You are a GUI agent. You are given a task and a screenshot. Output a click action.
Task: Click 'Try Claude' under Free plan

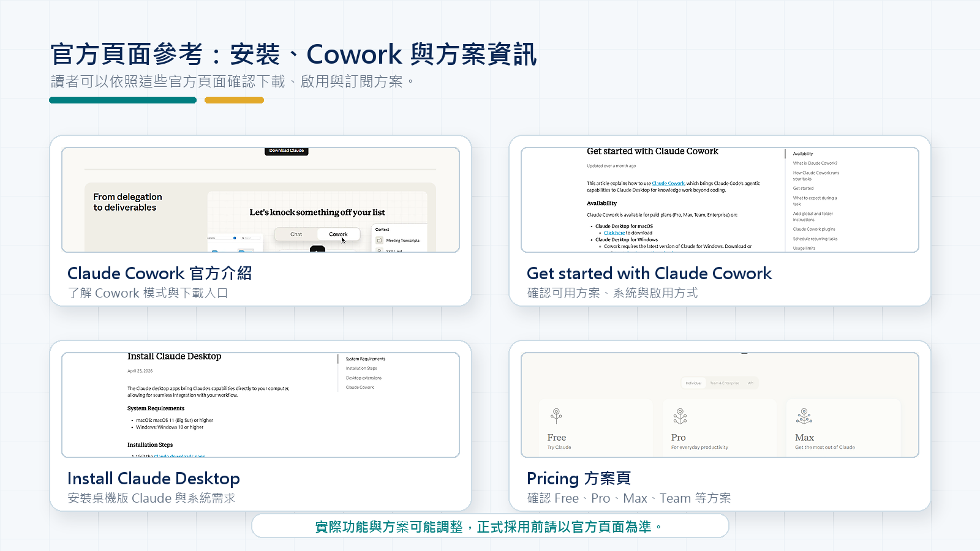point(559,447)
